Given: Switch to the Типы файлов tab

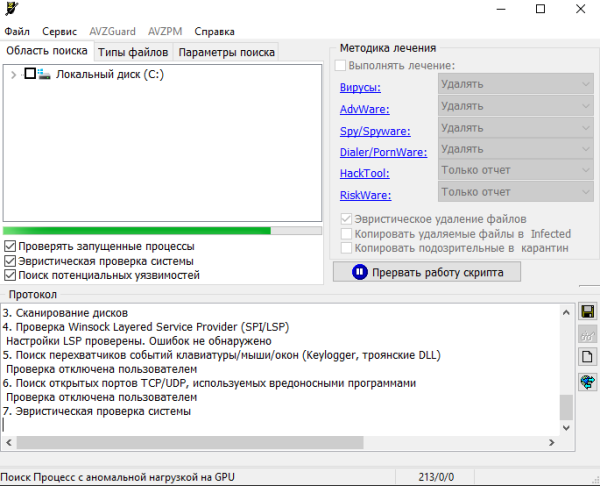Looking at the screenshot, I should pyautogui.click(x=133, y=52).
